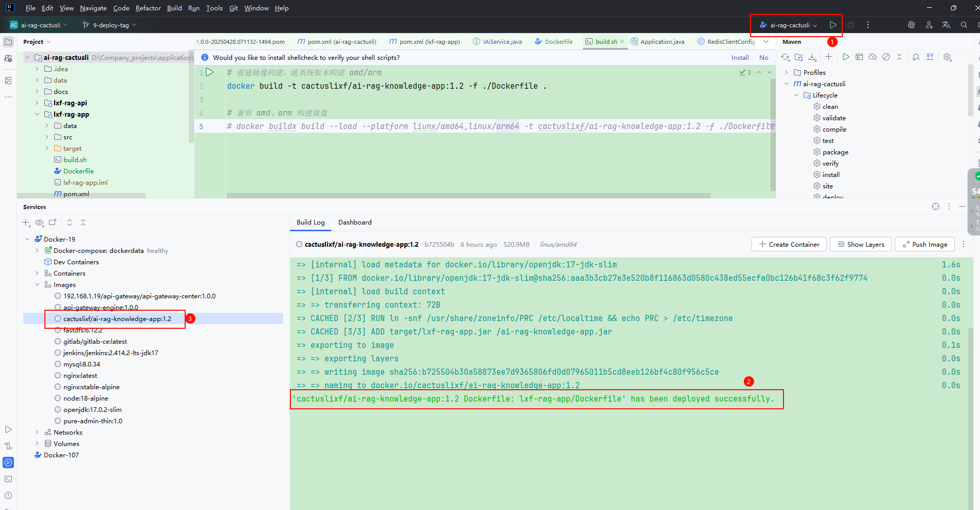Expand all services icon

coord(70,222)
